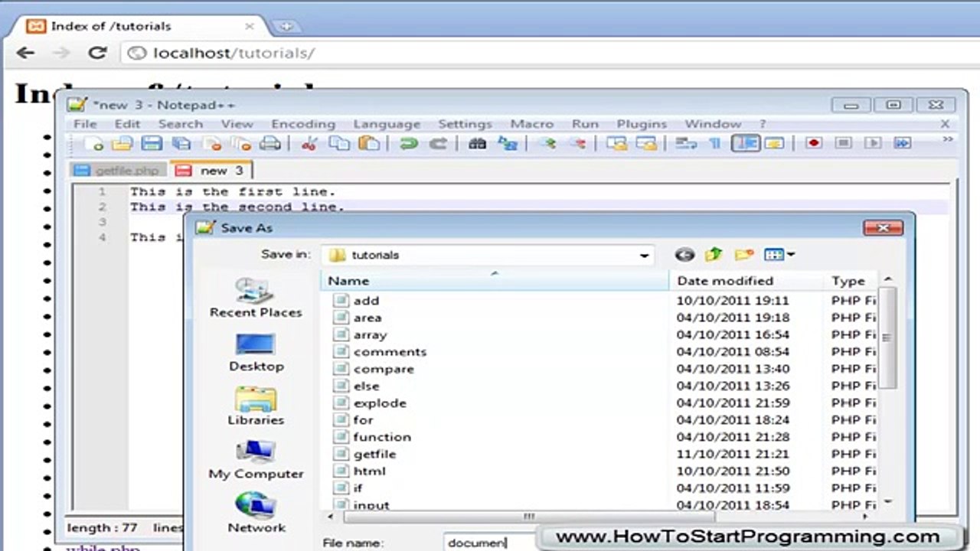Select the 'explode' file in the list
The image size is (980, 551).
(x=380, y=403)
